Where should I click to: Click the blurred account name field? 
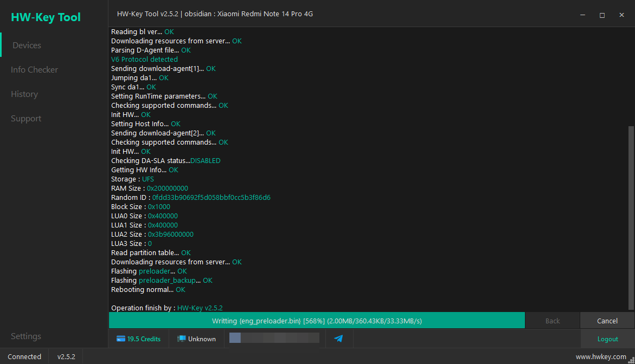(x=274, y=337)
